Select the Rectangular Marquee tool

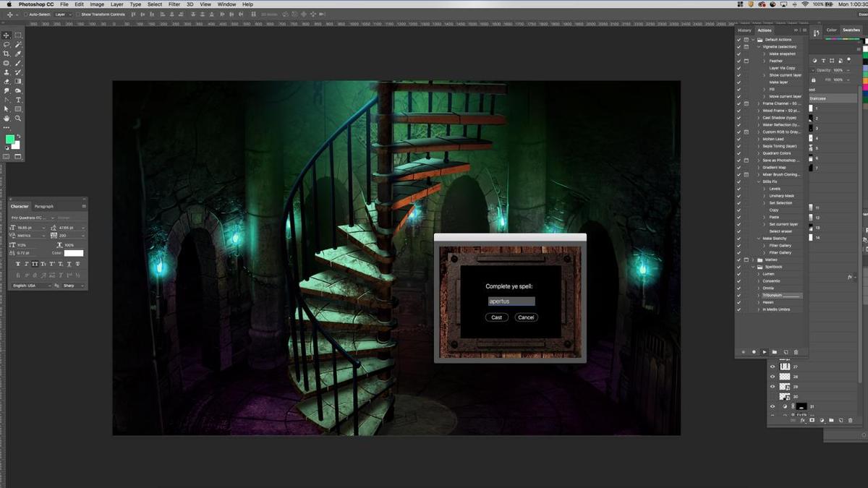point(18,35)
